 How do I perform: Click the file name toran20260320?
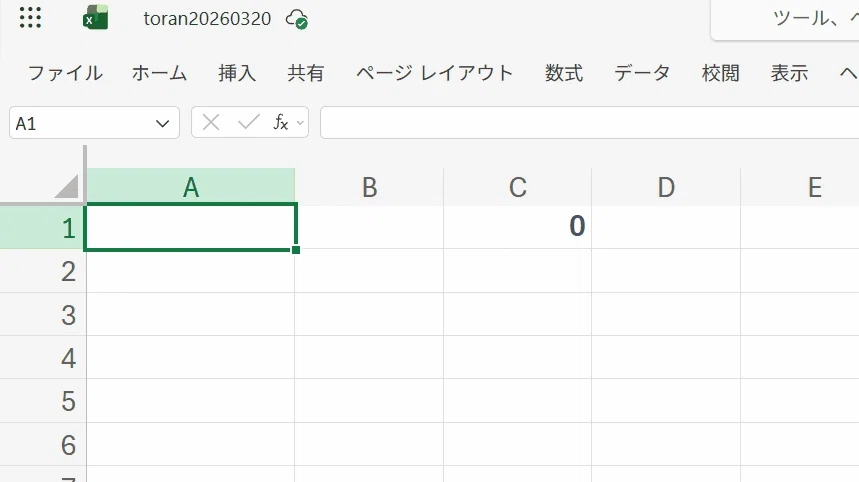pos(207,19)
